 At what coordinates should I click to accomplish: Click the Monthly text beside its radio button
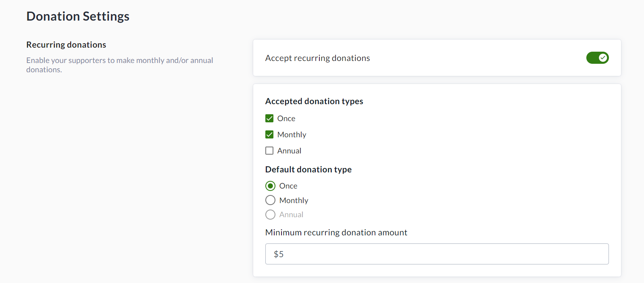[294, 200]
